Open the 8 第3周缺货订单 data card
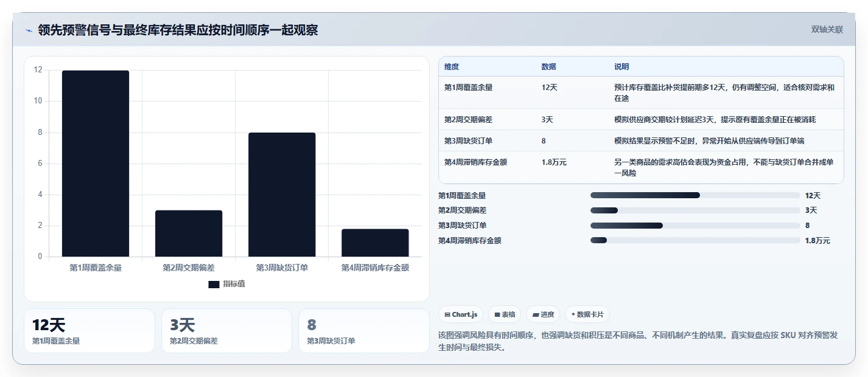The height and width of the screenshot is (377, 868). tap(364, 331)
